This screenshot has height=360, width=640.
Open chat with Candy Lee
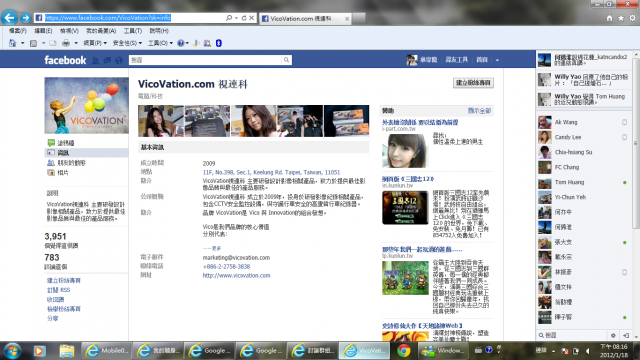click(x=583, y=137)
